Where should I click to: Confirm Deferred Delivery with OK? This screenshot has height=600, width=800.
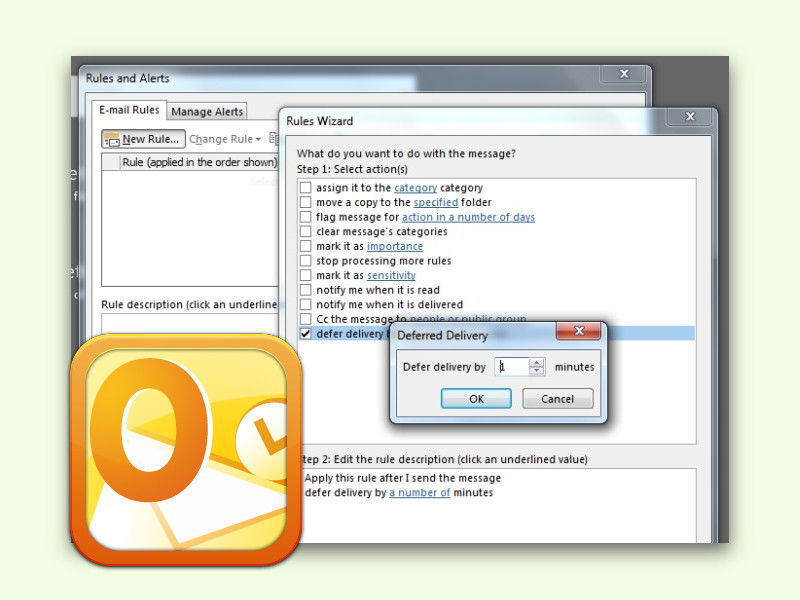tap(476, 398)
